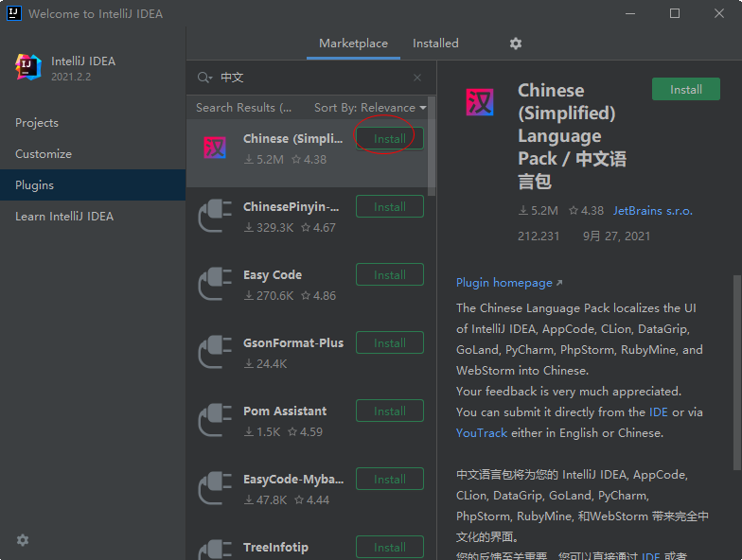This screenshot has width=742, height=560.
Task: Click the GsonFormat-Plus plugin icon
Action: 216,352
